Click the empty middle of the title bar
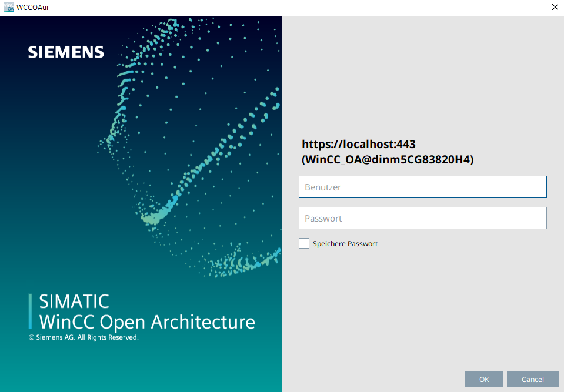The height and width of the screenshot is (392, 564). click(x=282, y=8)
